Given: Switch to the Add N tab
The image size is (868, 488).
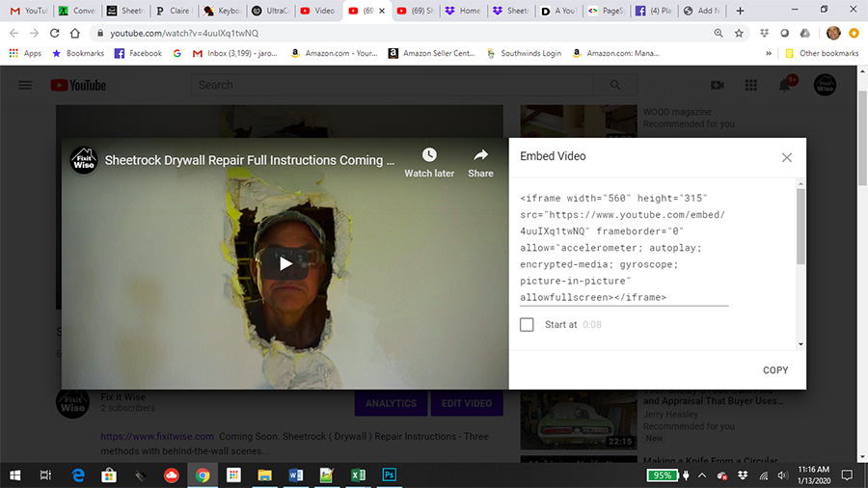Looking at the screenshot, I should pos(703,11).
